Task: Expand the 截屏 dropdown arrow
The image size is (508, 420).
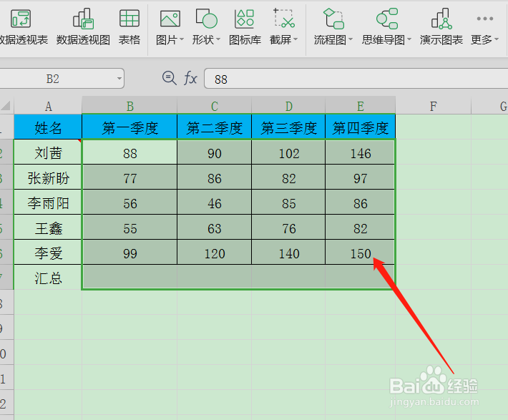Action: pos(295,39)
